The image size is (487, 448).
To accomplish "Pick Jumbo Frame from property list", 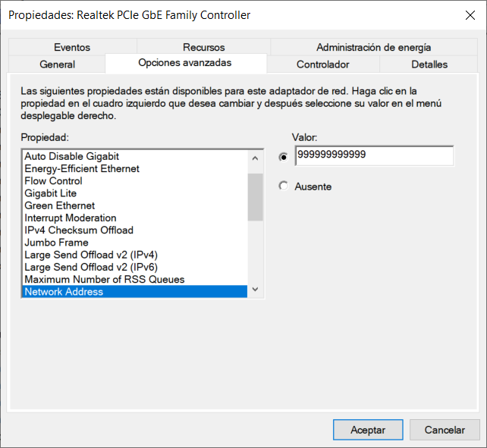I will 56,243.
